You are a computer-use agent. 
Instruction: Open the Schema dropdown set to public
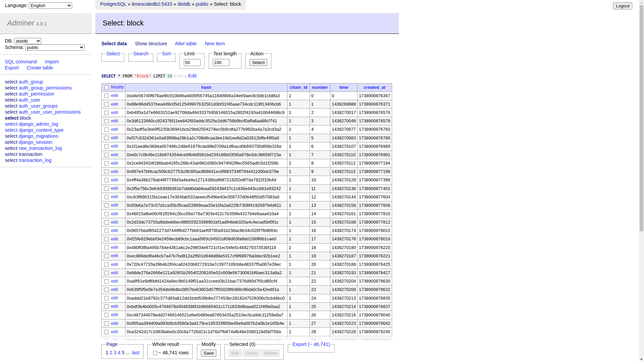point(54,47)
